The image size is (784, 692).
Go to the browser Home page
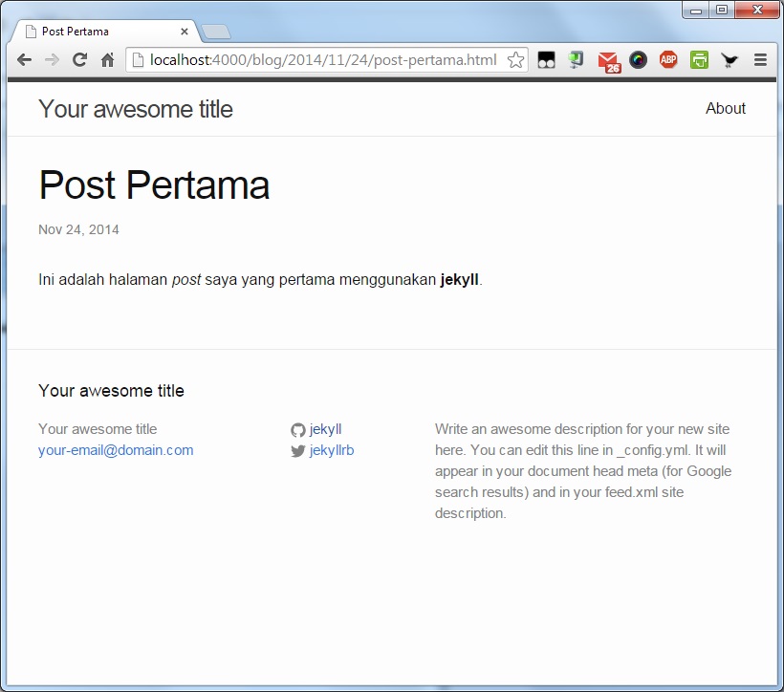tap(108, 60)
